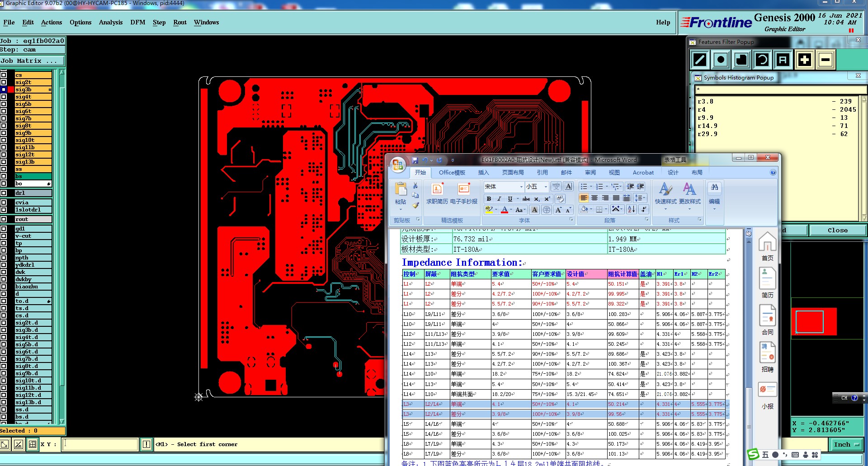Click the Job Matrix button
The height and width of the screenshot is (466, 868).
tap(29, 61)
